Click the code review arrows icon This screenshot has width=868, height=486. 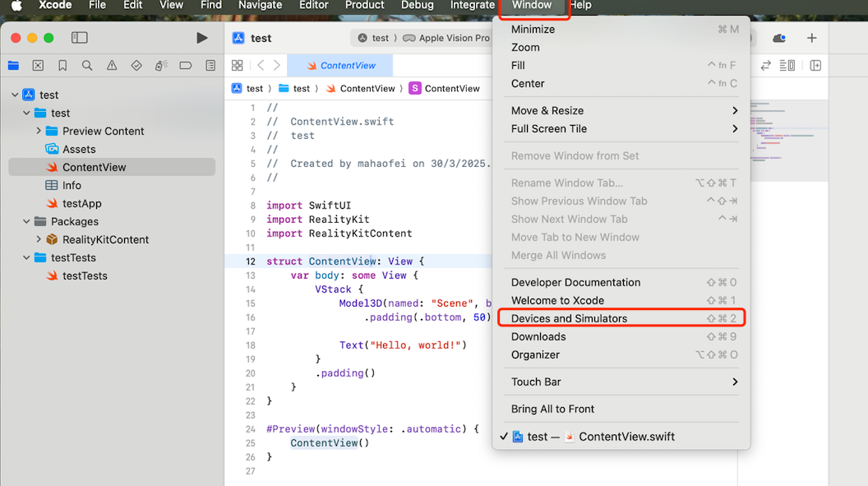765,65
